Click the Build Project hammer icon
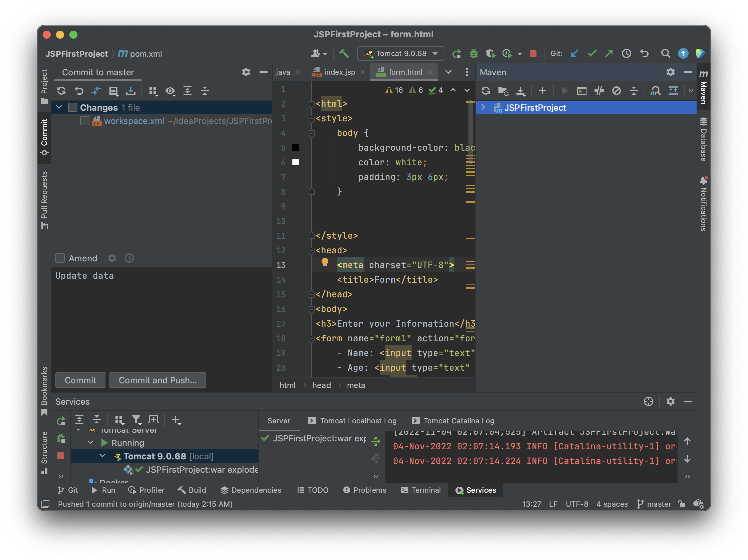This screenshot has height=560, width=748. tap(344, 53)
